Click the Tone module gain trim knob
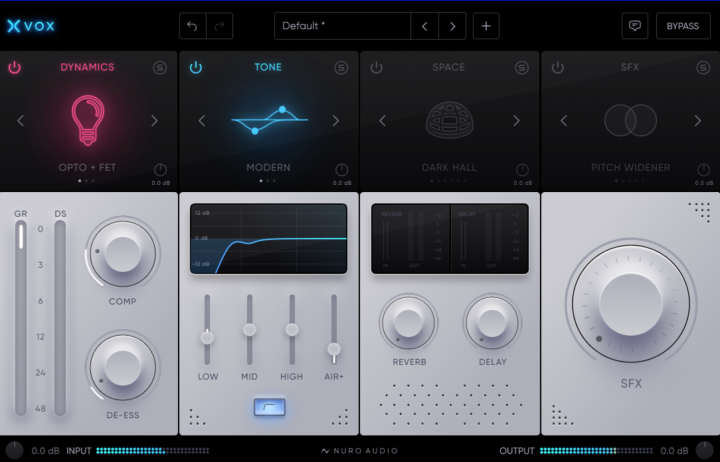 pyautogui.click(x=341, y=169)
